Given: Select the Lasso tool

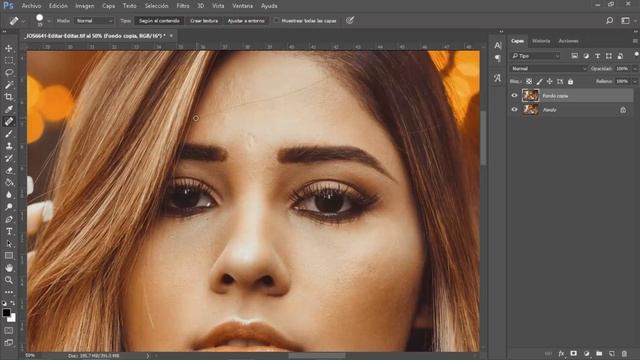Looking at the screenshot, I should 9,73.
